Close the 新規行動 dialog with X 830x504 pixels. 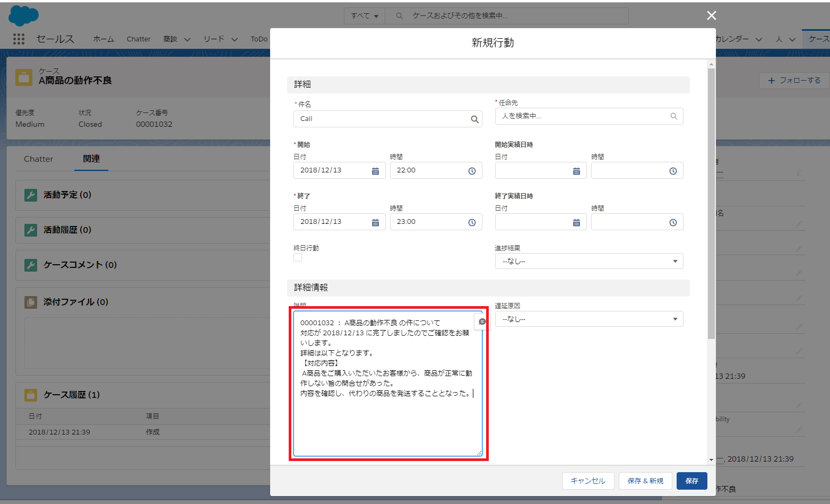(x=712, y=15)
